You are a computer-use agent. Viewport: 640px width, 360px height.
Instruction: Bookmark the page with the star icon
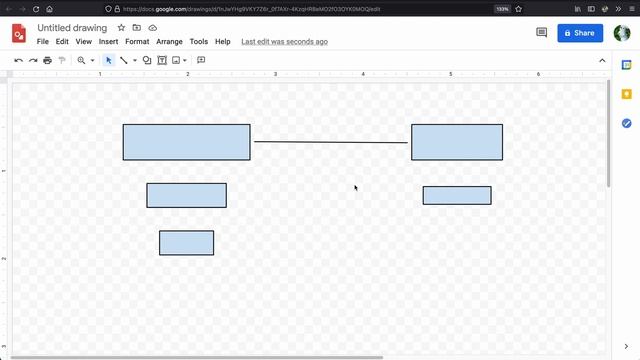tap(518, 9)
